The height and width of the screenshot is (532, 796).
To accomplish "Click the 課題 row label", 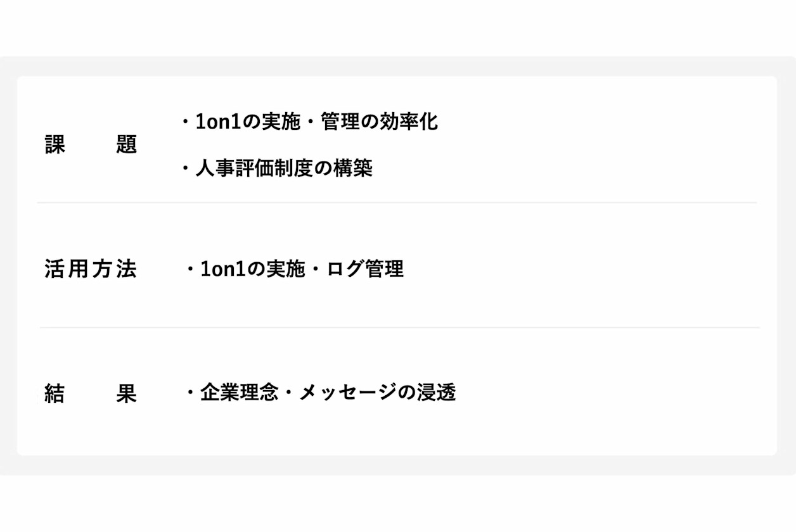I will click(91, 145).
